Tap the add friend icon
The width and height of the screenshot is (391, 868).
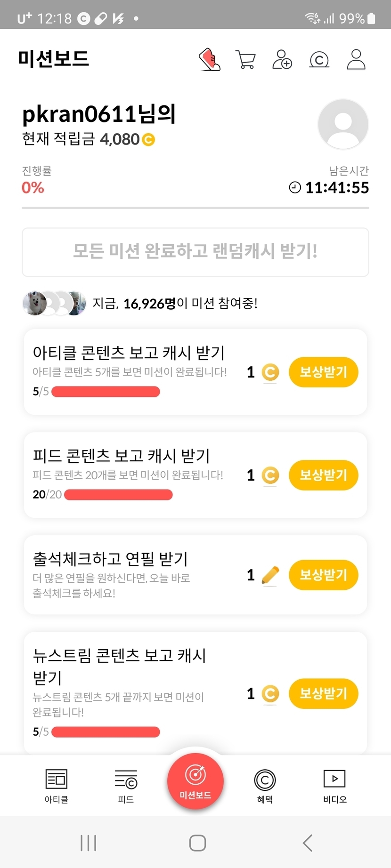(x=282, y=60)
